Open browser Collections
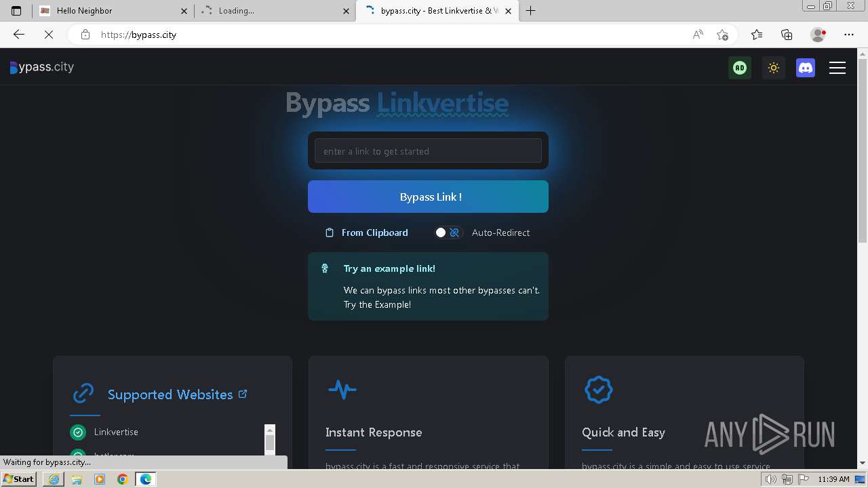The width and height of the screenshot is (868, 488). [x=787, y=35]
